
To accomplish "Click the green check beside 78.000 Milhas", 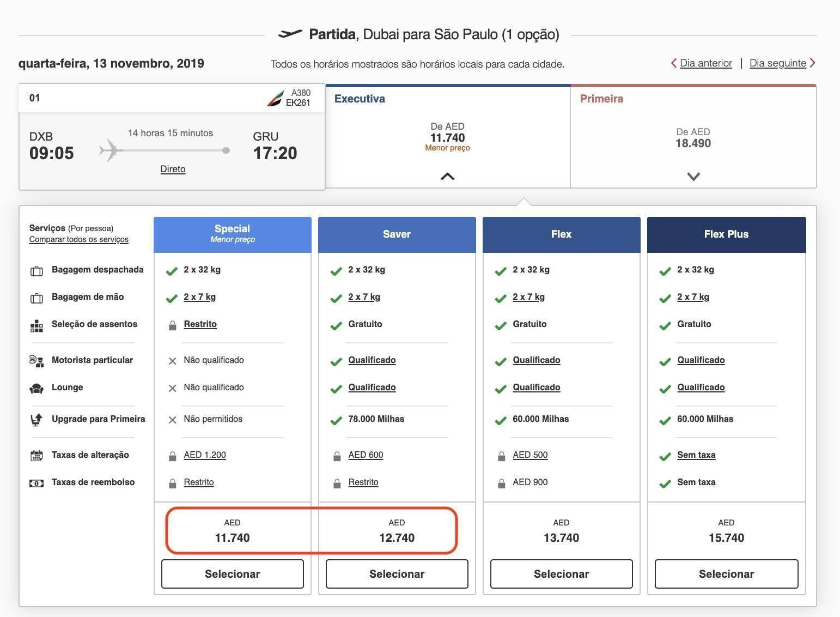I will pos(336,421).
